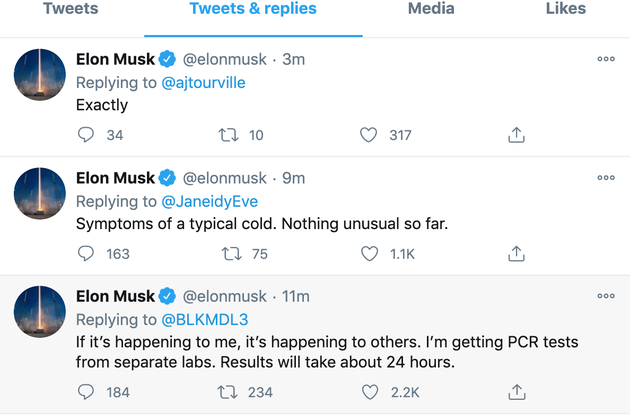Viewport: 630px width, 420px height.
Task: Retweet the typical cold symptoms tweet
Action: click(227, 254)
